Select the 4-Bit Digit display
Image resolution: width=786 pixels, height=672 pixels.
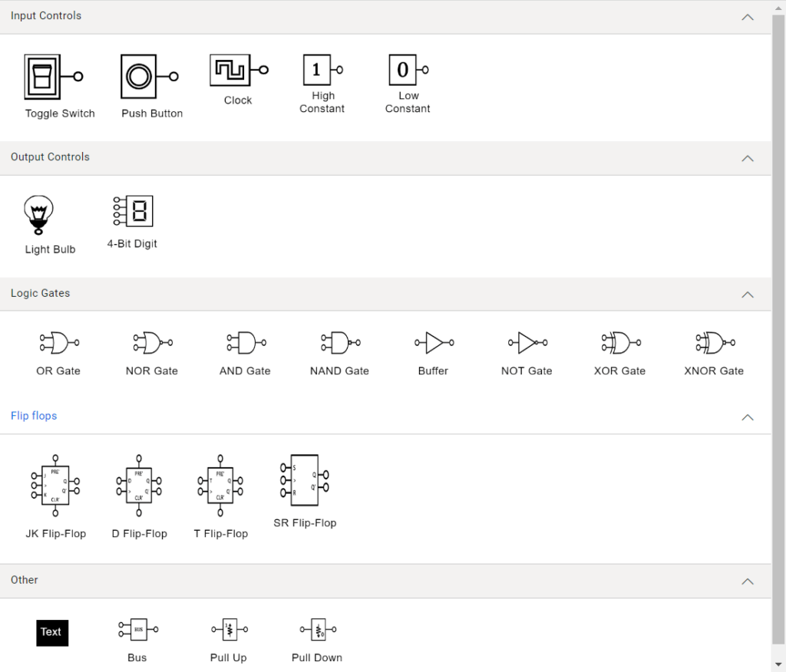click(132, 210)
